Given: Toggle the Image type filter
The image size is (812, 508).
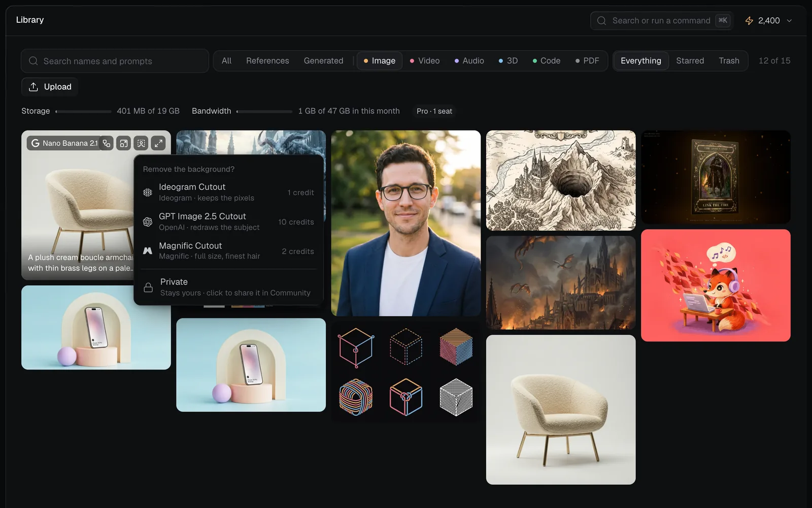Looking at the screenshot, I should pos(380,61).
